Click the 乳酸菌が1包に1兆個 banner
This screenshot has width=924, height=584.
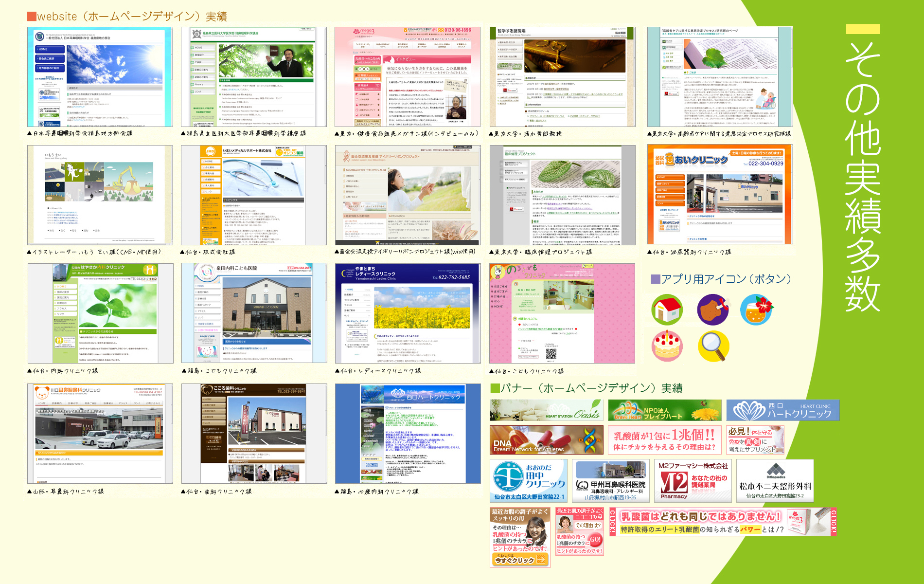pos(664,440)
